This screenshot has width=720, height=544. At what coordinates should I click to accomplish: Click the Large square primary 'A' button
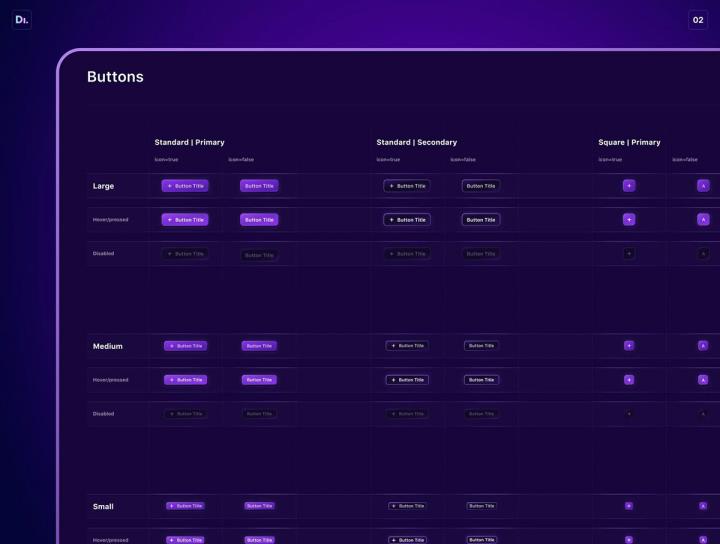pos(703,185)
